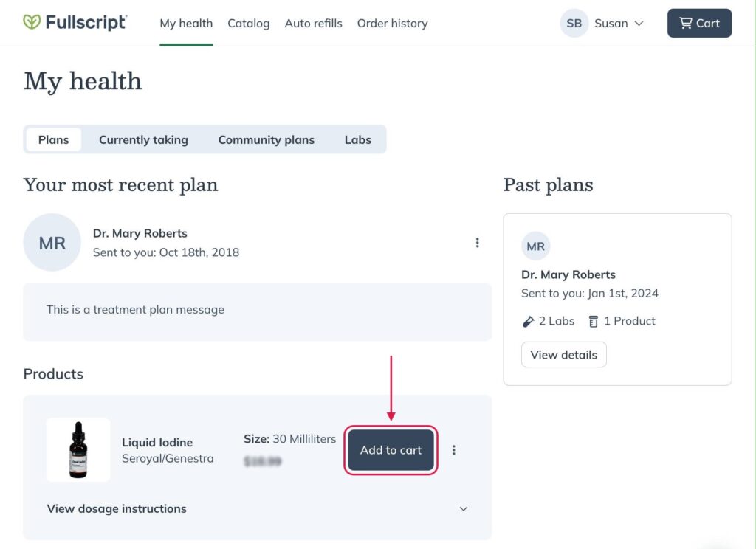The width and height of the screenshot is (756, 549).
Task: Open options menu for Dr. Roberts plan
Action: 478,242
